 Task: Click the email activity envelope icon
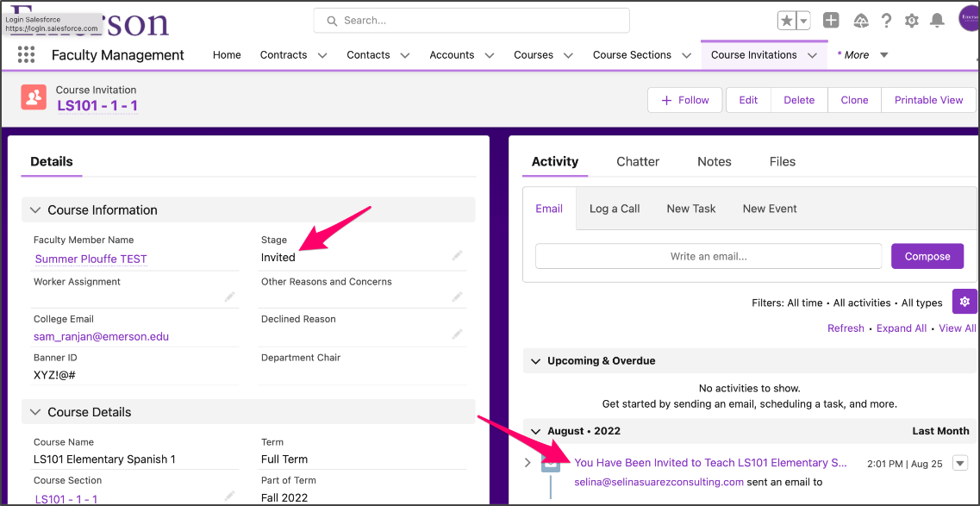point(551,464)
